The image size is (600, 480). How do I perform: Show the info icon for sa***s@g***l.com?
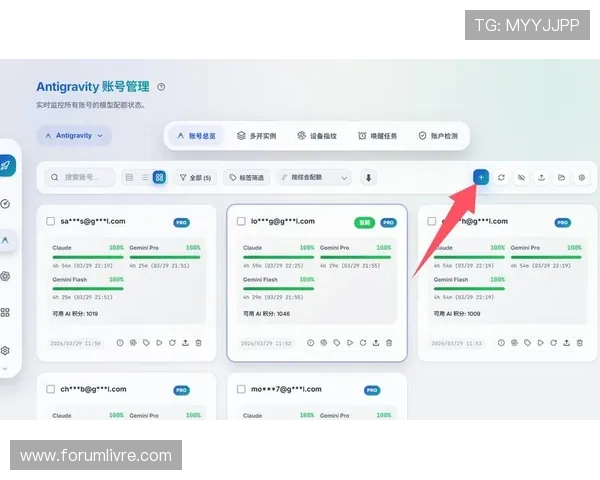[120, 343]
